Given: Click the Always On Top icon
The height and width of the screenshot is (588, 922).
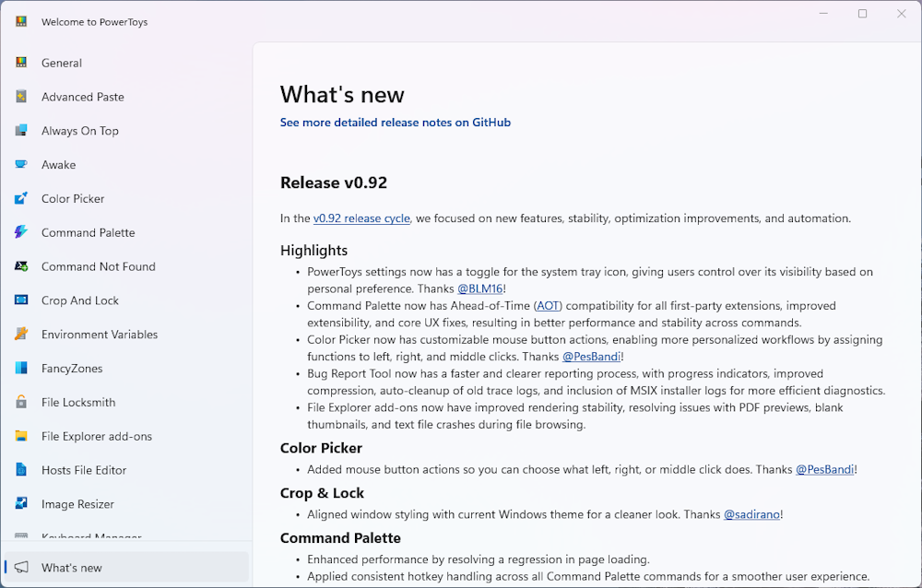Looking at the screenshot, I should point(21,131).
